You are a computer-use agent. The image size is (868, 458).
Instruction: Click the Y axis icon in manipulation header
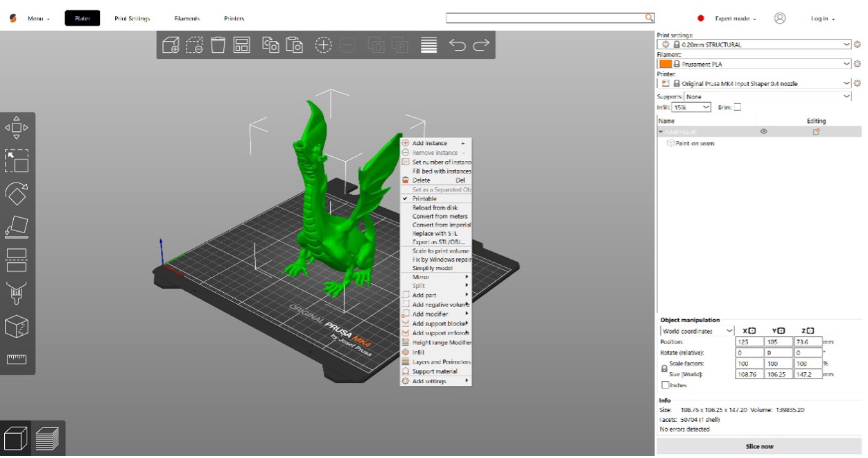782,331
